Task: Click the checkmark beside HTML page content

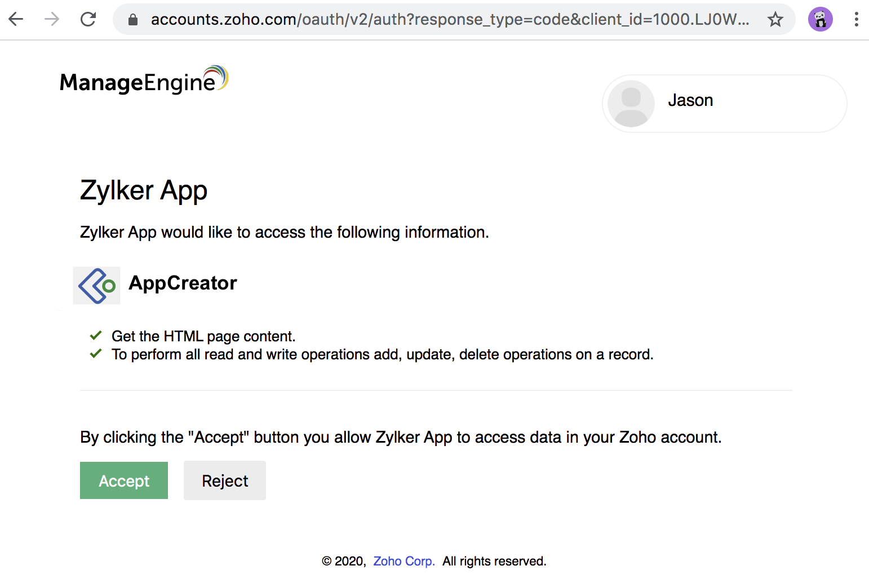Action: pos(96,336)
